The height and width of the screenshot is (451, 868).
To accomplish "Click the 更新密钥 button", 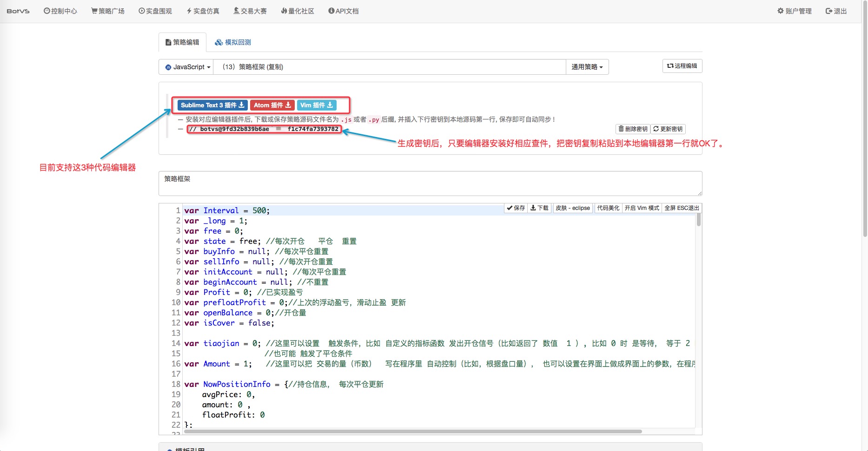I will point(668,129).
